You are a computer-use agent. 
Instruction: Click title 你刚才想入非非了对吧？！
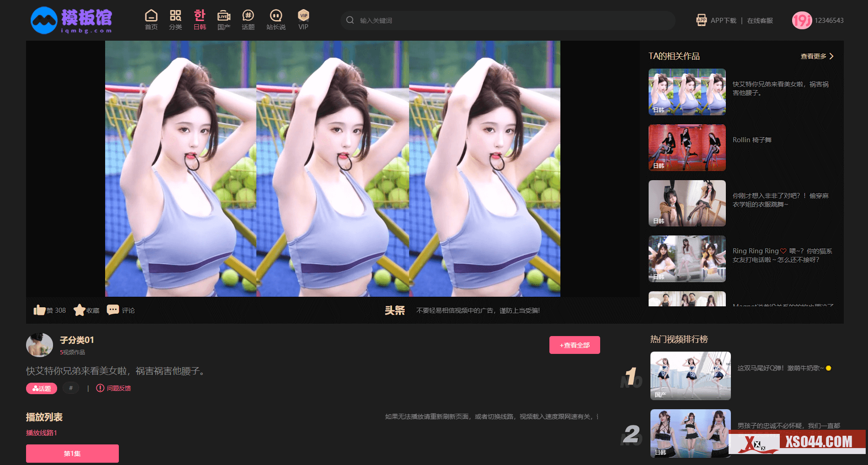click(x=780, y=200)
